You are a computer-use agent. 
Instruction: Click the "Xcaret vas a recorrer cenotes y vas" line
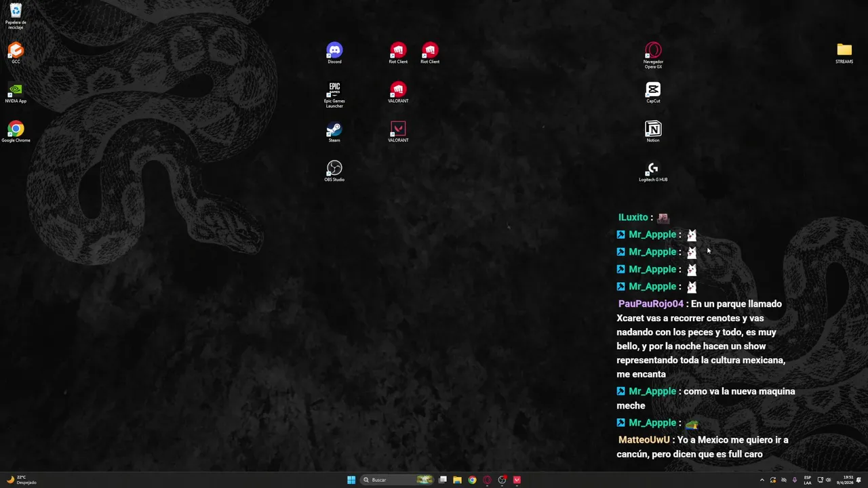[690, 319]
